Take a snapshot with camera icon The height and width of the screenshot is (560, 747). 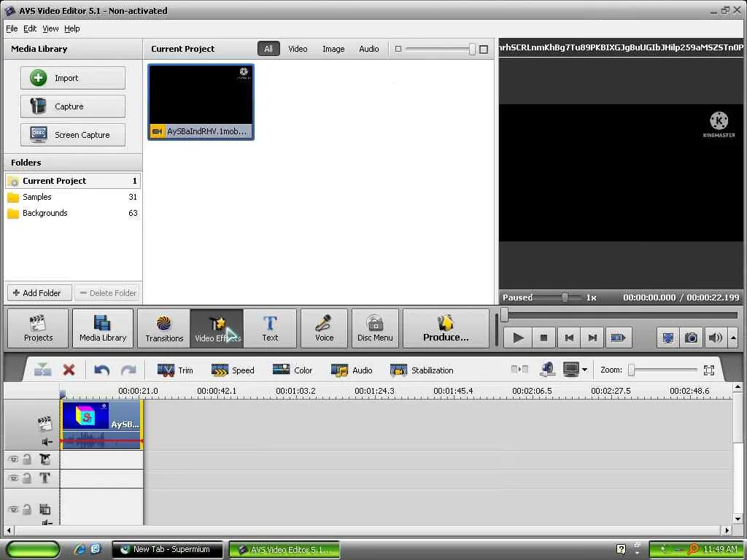point(692,338)
